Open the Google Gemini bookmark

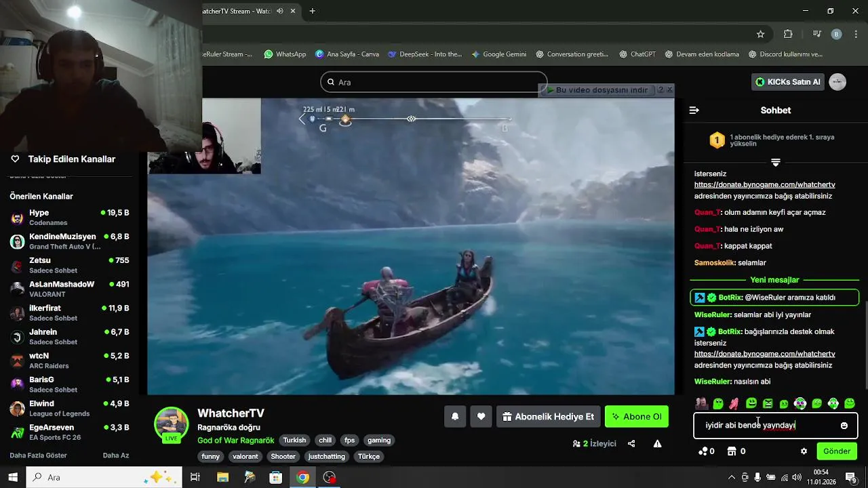(x=498, y=54)
